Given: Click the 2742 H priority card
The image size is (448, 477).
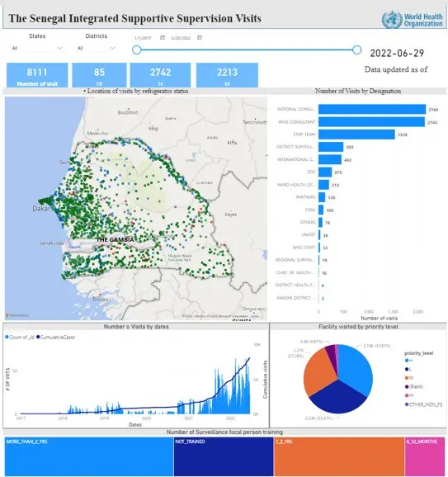Looking at the screenshot, I should 160,75.
